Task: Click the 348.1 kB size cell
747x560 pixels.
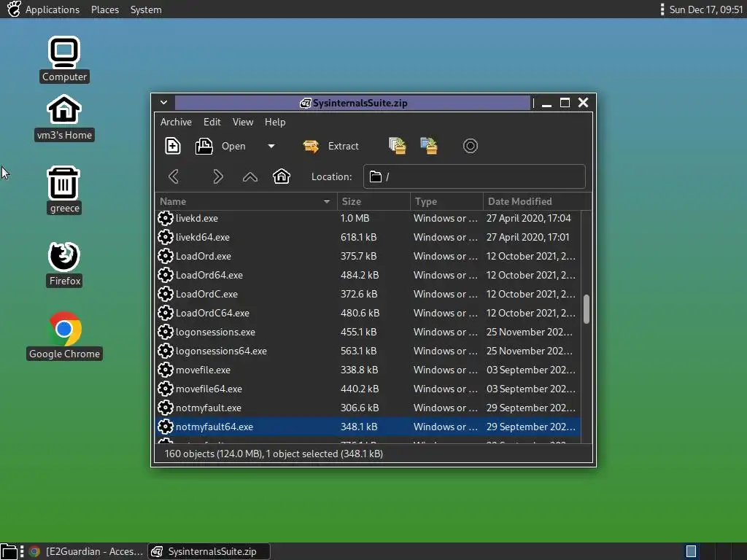Action: 359,427
